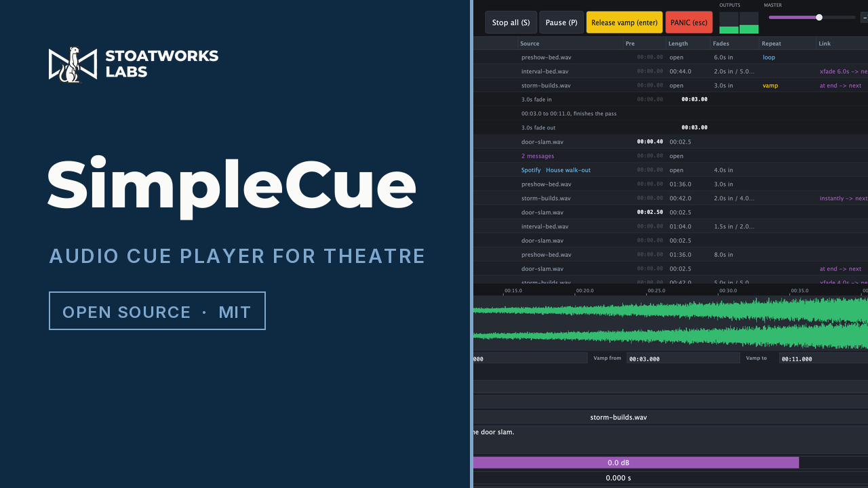Click the notes field ending 'door slam.'
The height and width of the screenshot is (488, 868).
(671, 439)
